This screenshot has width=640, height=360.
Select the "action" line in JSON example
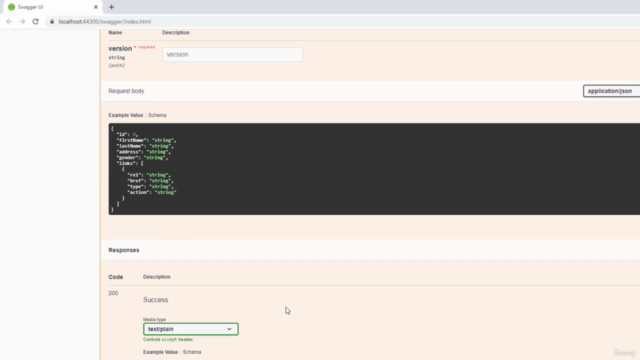(152, 192)
